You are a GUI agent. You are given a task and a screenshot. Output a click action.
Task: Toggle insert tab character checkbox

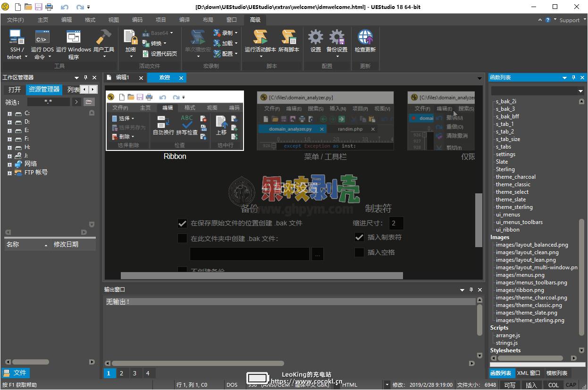click(x=359, y=237)
